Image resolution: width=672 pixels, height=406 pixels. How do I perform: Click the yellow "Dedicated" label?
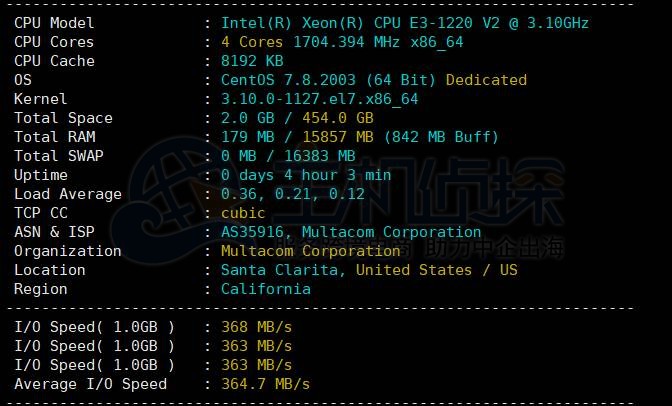pyautogui.click(x=486, y=80)
